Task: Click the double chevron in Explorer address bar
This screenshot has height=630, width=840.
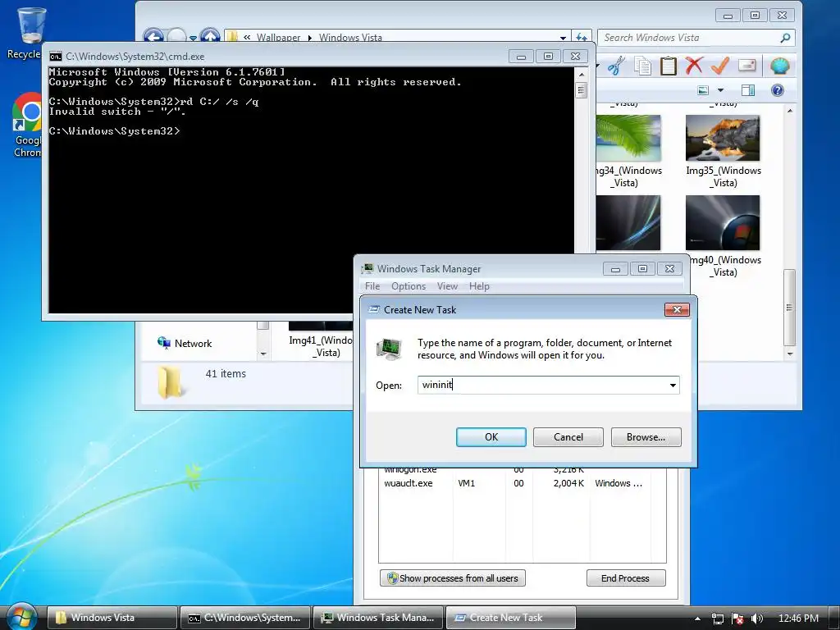Action: (x=247, y=37)
